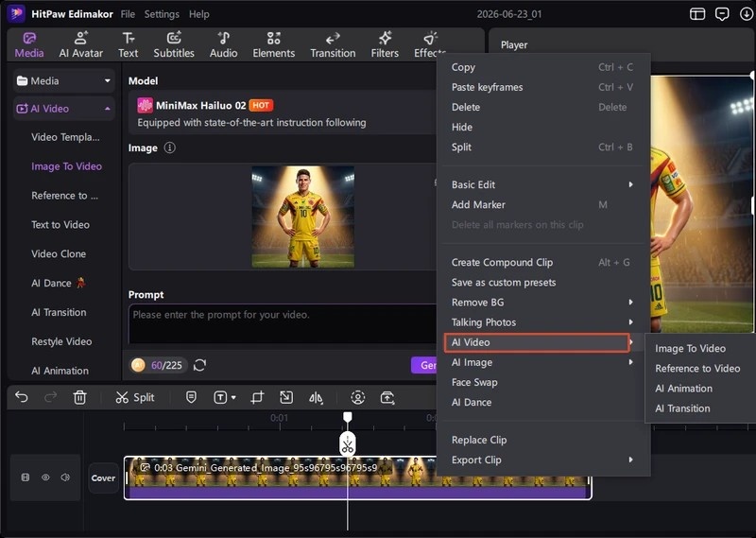Open the Transition tab

pos(333,44)
